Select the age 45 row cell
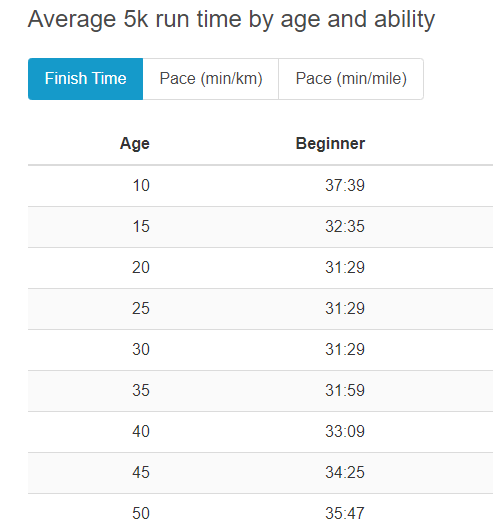The height and width of the screenshot is (531, 493). [141, 472]
